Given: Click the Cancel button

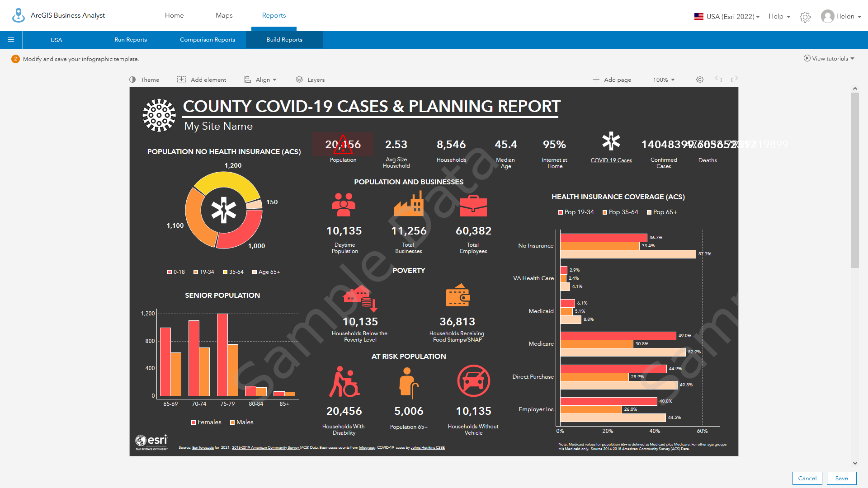Looking at the screenshot, I should click(807, 477).
